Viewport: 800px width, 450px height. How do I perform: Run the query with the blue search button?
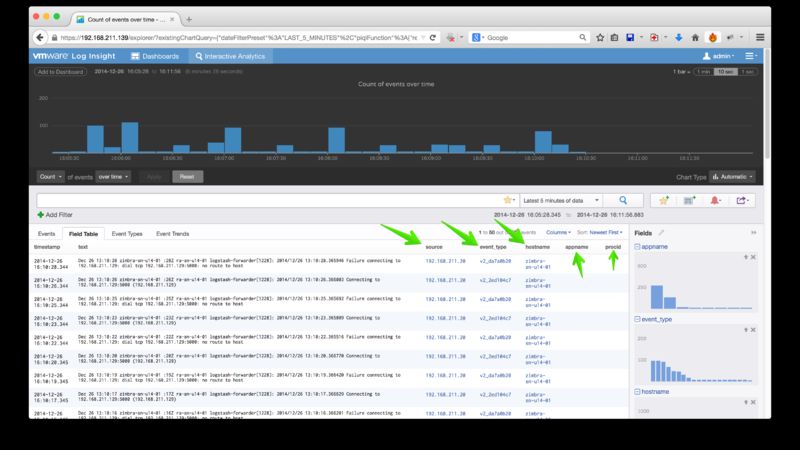(623, 201)
